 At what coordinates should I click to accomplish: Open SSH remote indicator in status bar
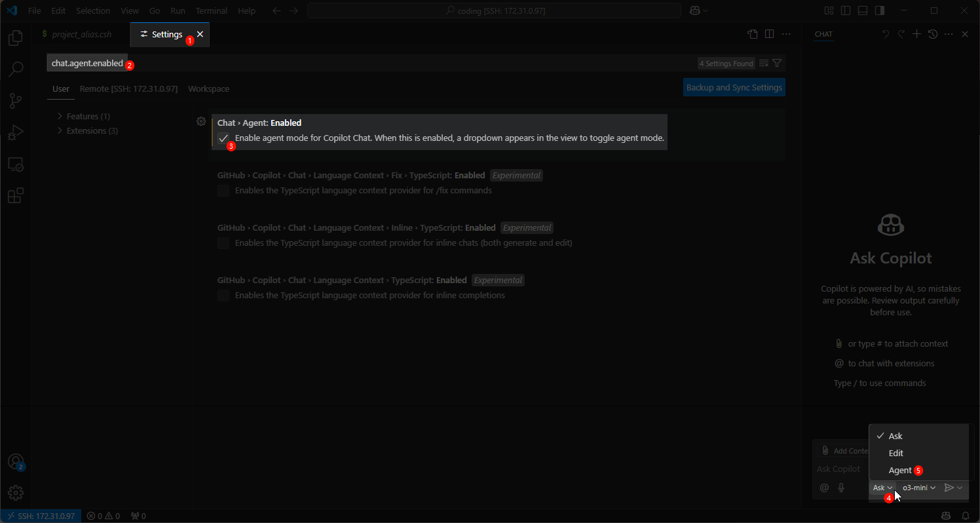(x=41, y=516)
